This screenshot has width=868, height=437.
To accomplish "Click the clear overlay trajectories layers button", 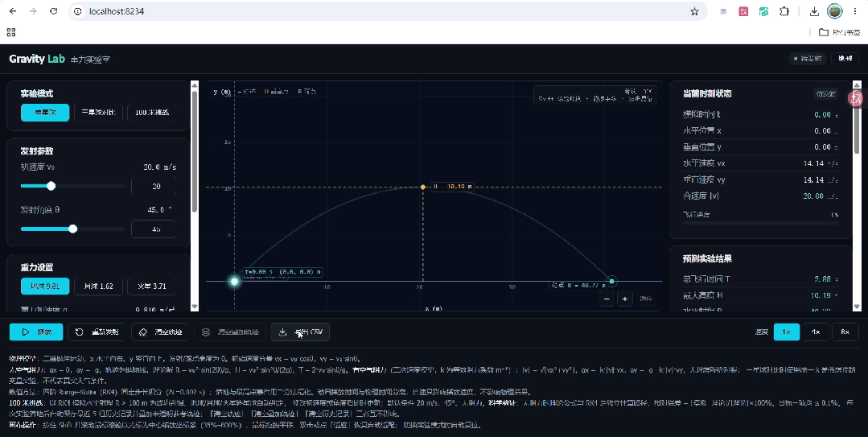I will tap(230, 332).
